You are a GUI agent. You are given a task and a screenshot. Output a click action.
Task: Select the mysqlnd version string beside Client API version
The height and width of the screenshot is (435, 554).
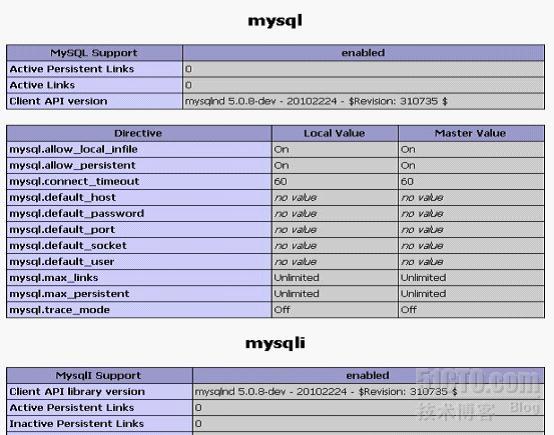(316, 101)
